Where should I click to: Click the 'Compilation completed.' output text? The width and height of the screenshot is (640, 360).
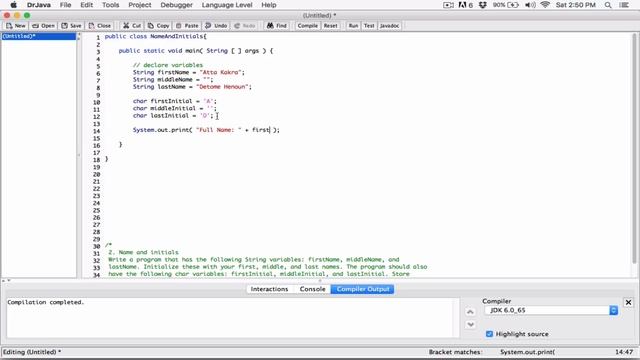pos(46,302)
